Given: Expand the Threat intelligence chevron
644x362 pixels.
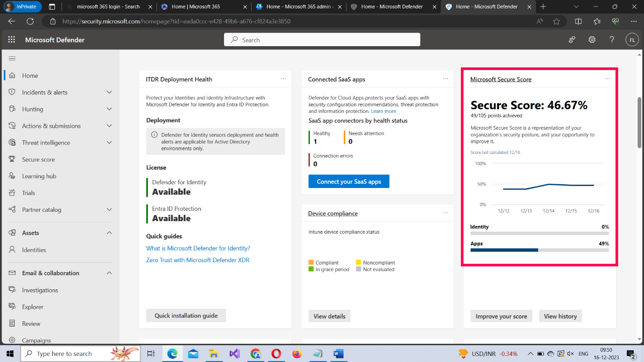Looking at the screenshot, I should click(109, 142).
